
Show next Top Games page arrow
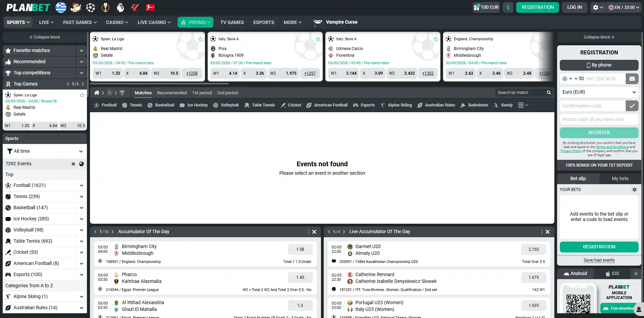tap(83, 84)
